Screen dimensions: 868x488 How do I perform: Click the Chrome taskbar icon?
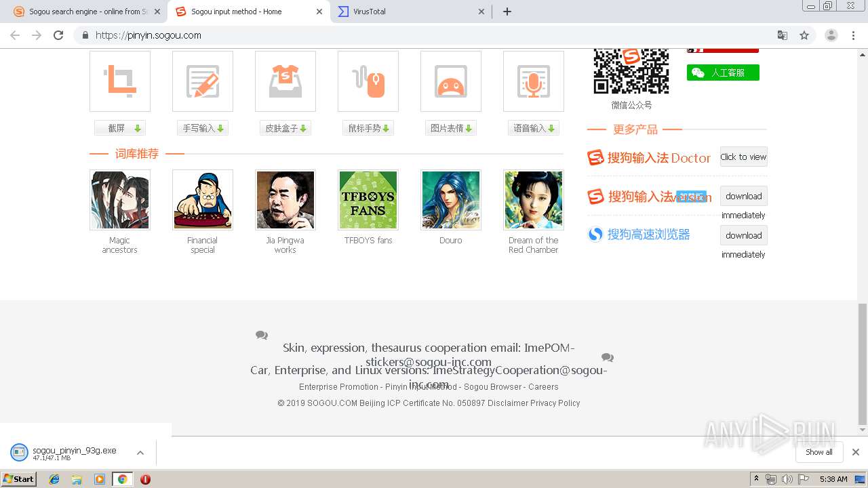[122, 479]
